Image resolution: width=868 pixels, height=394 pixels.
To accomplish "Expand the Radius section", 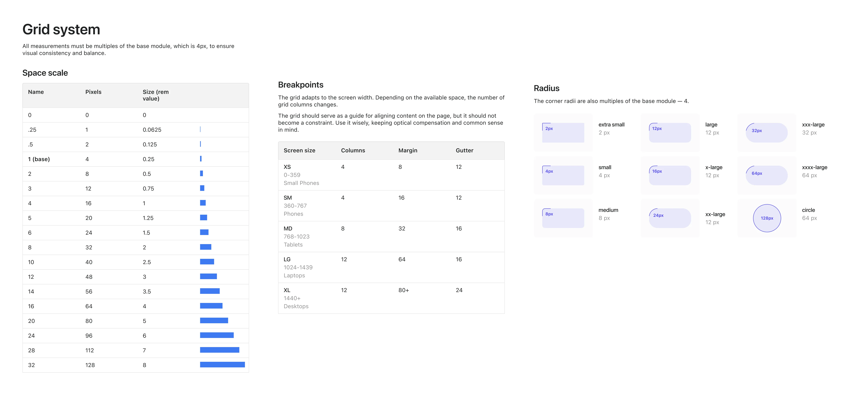I will pos(547,88).
